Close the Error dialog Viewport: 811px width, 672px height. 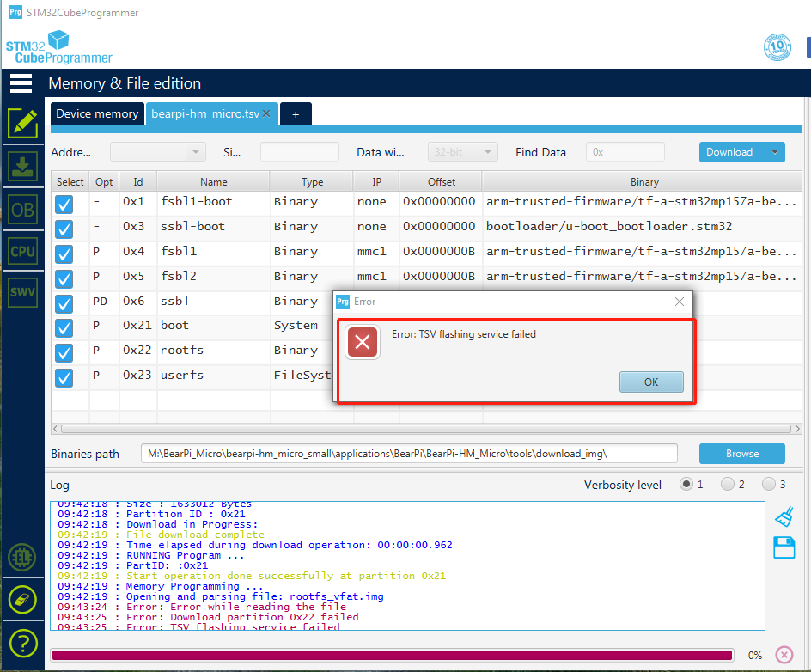pyautogui.click(x=679, y=302)
